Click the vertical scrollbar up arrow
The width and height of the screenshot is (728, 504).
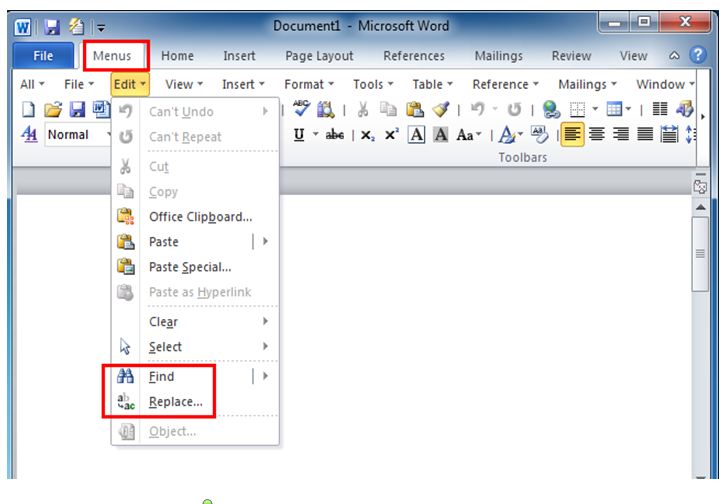[700, 206]
